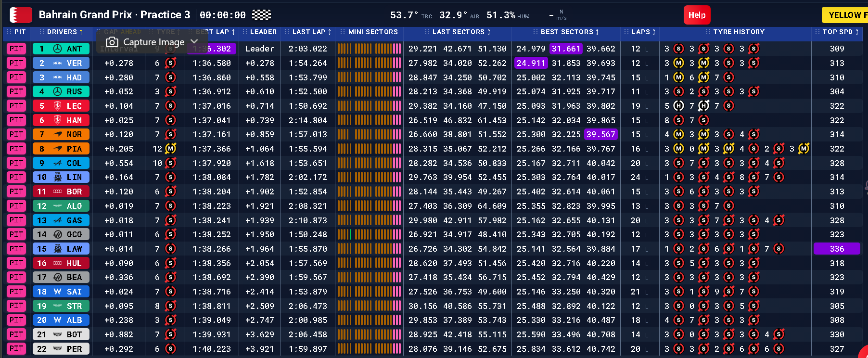
Task: Click the Alpine logo in COL's row
Action: [58, 163]
